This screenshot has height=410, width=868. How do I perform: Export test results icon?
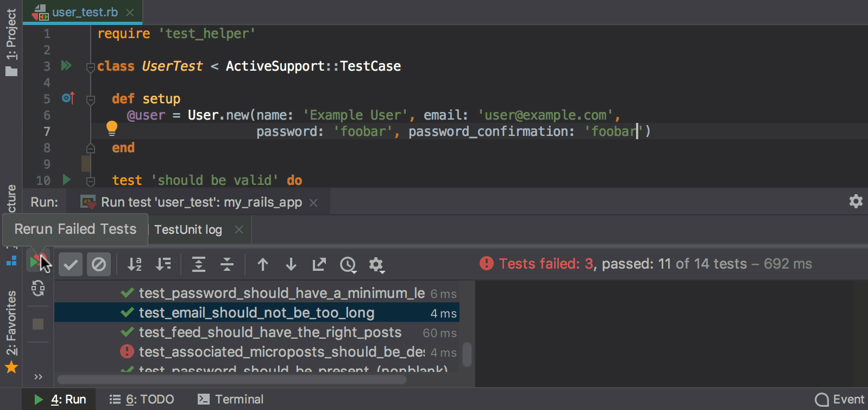[319, 264]
